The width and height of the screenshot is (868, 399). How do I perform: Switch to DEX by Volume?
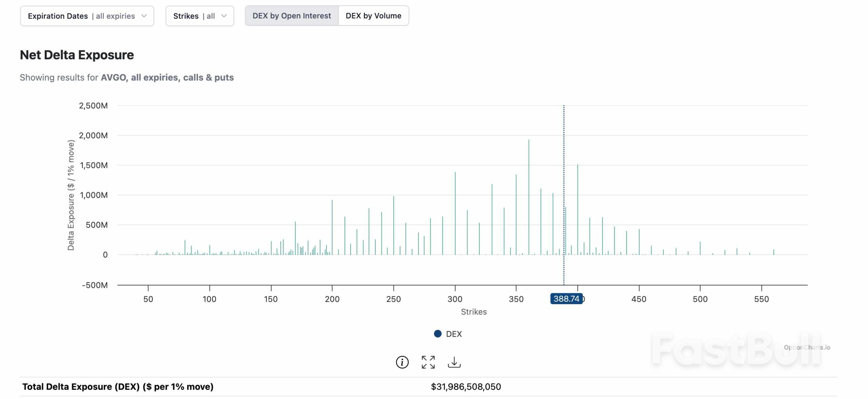coord(373,16)
